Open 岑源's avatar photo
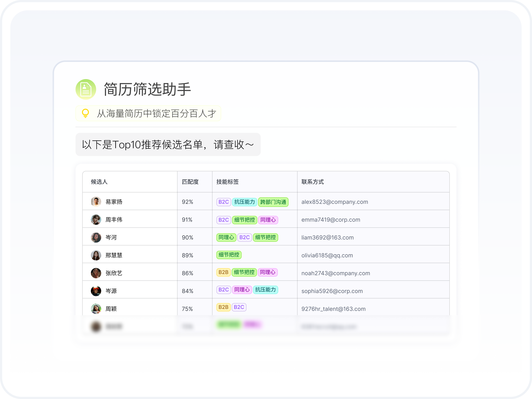The height and width of the screenshot is (399, 532). click(96, 291)
